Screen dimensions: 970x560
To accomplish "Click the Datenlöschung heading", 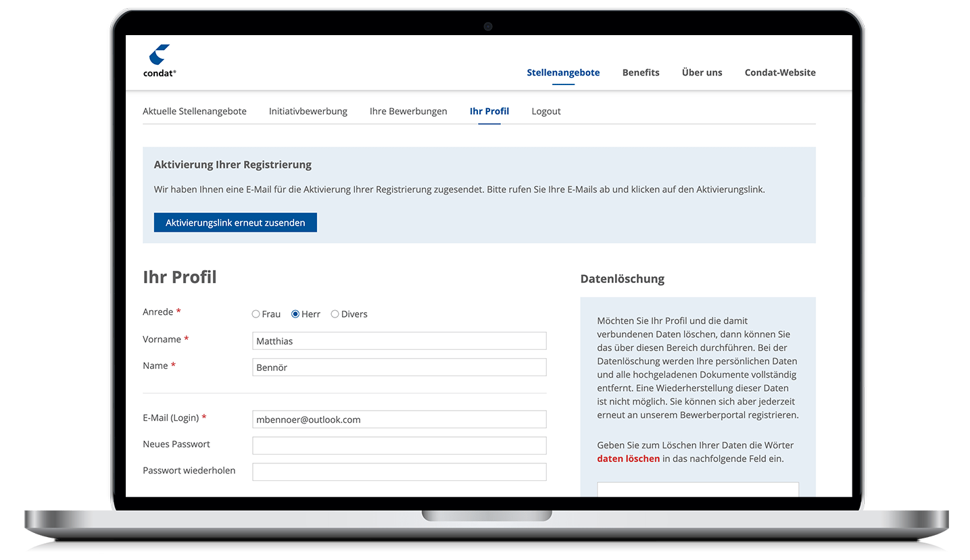I will click(x=623, y=278).
